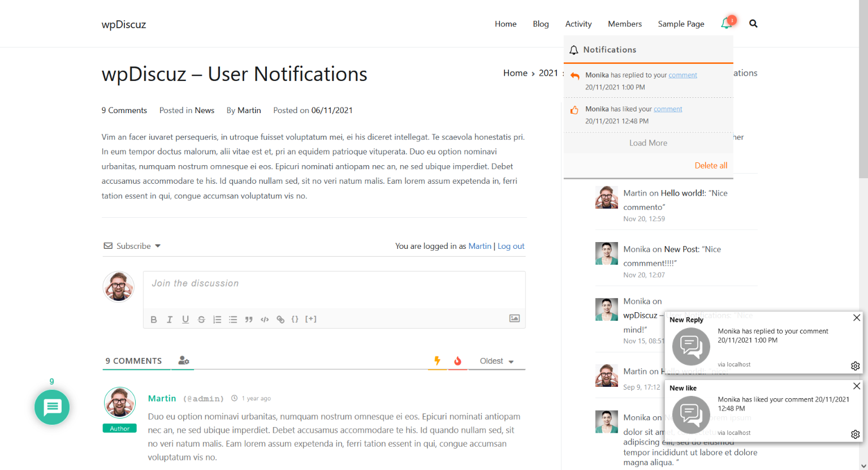
Task: Open the user settings icon beside 9 Comments
Action: click(183, 361)
